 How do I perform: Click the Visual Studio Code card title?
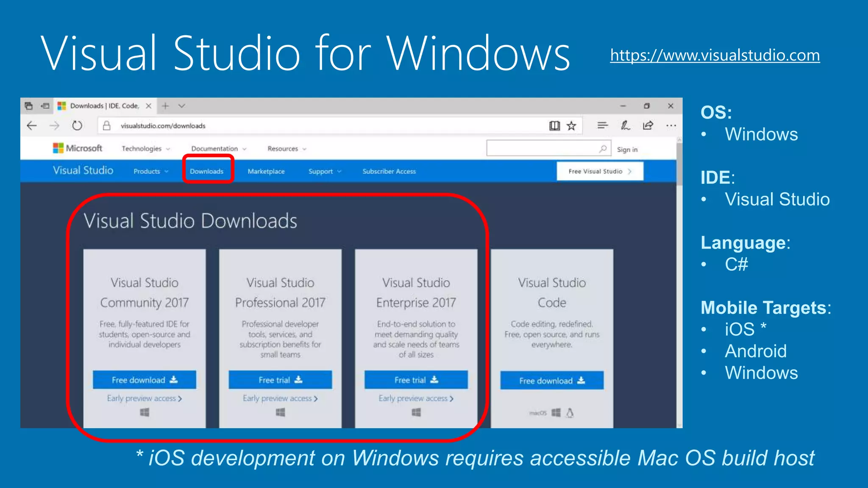[x=552, y=292]
